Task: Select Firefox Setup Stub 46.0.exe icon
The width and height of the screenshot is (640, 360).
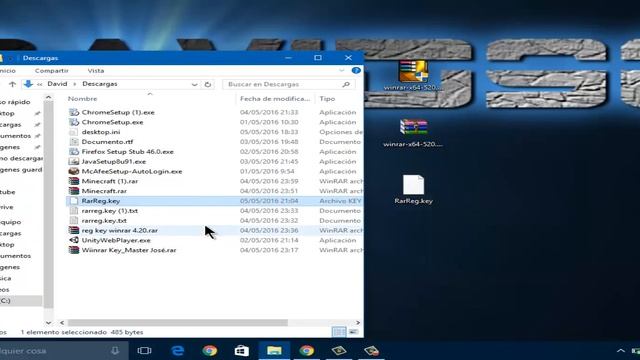Action: [x=74, y=151]
